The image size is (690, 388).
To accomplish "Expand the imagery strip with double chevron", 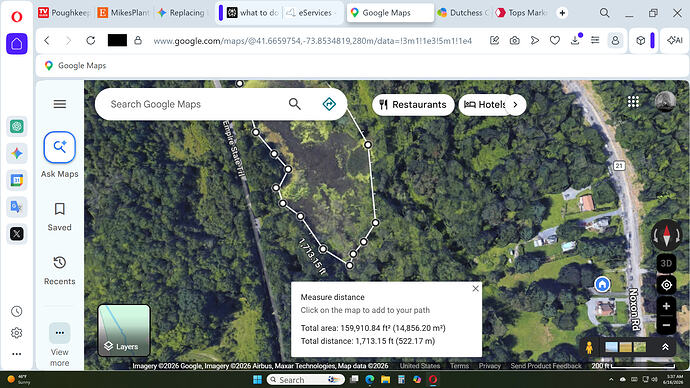I will [665, 347].
